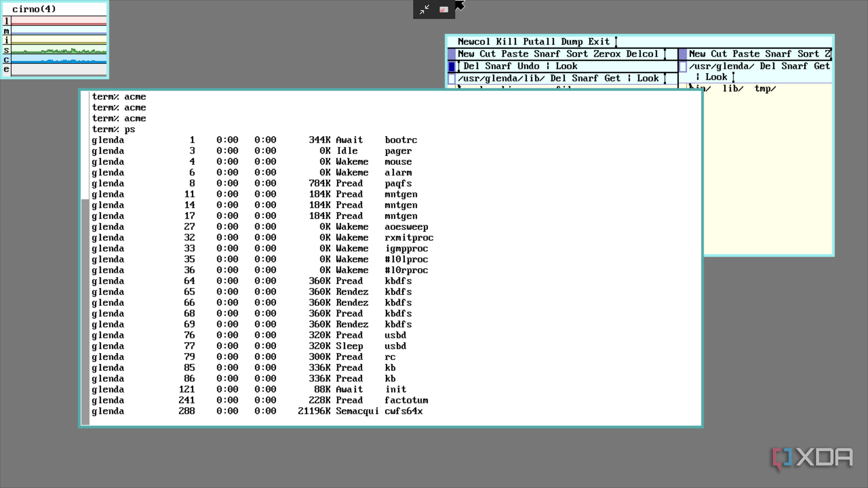The height and width of the screenshot is (488, 868).
Task: Click Newcol in acme top tag
Action: point(474,42)
